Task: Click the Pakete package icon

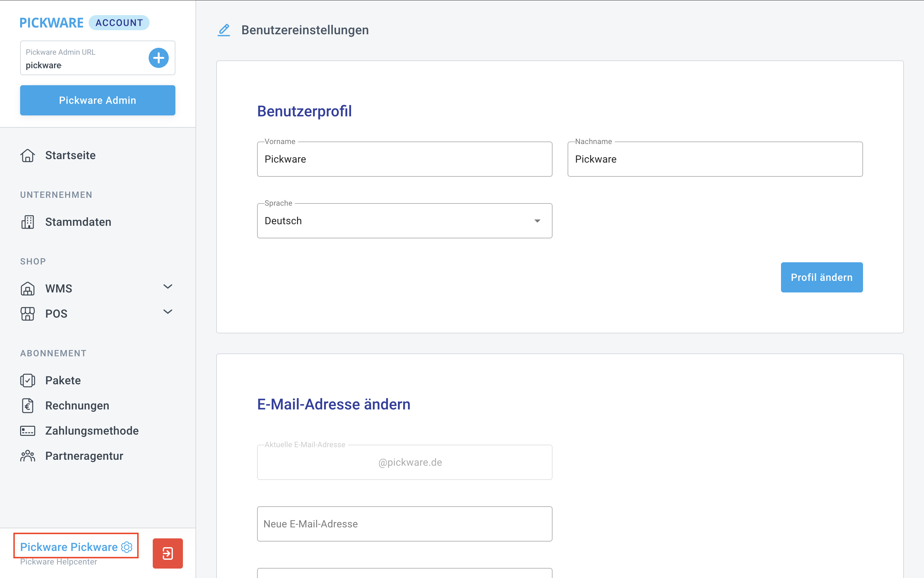Action: (x=28, y=381)
